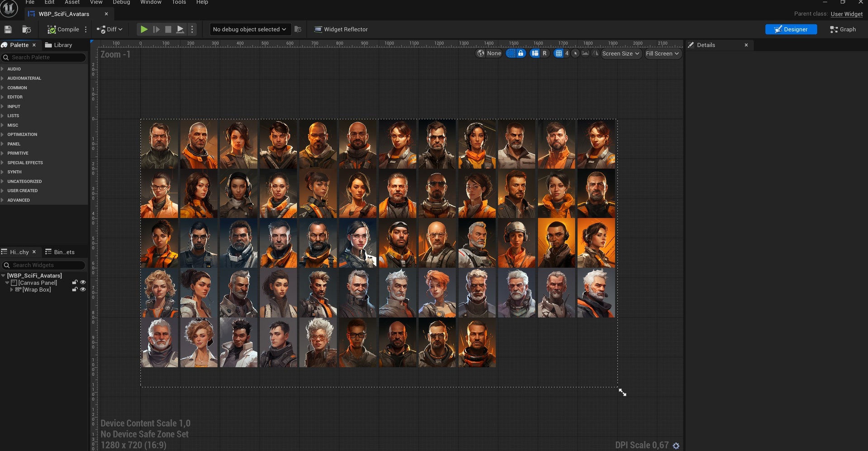Open the Bind Widgets tab

click(60, 252)
